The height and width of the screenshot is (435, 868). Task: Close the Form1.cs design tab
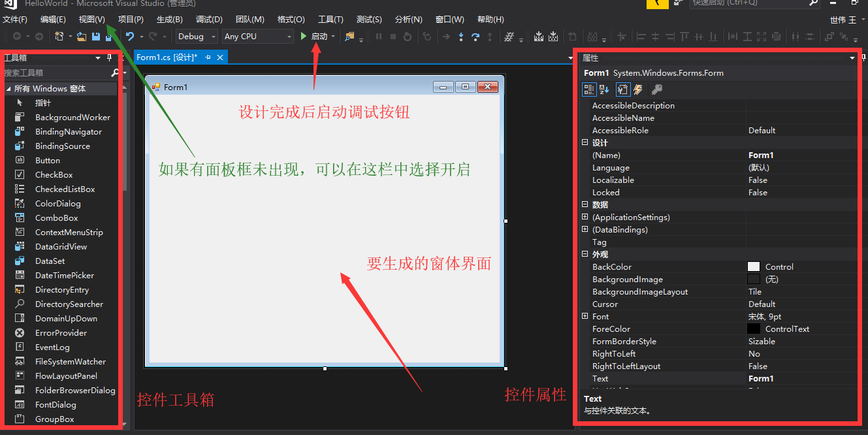click(x=220, y=57)
